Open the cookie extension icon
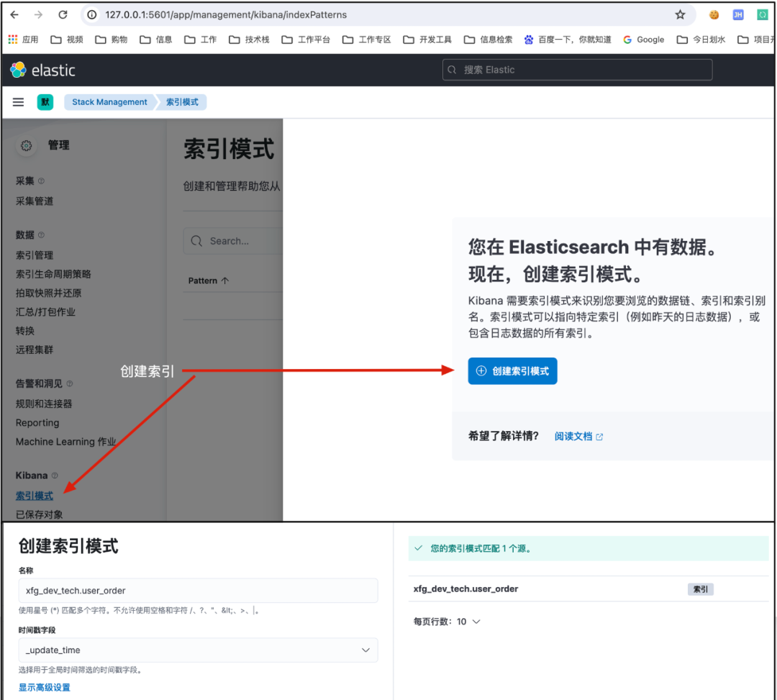The width and height of the screenshot is (777, 700). [x=714, y=15]
